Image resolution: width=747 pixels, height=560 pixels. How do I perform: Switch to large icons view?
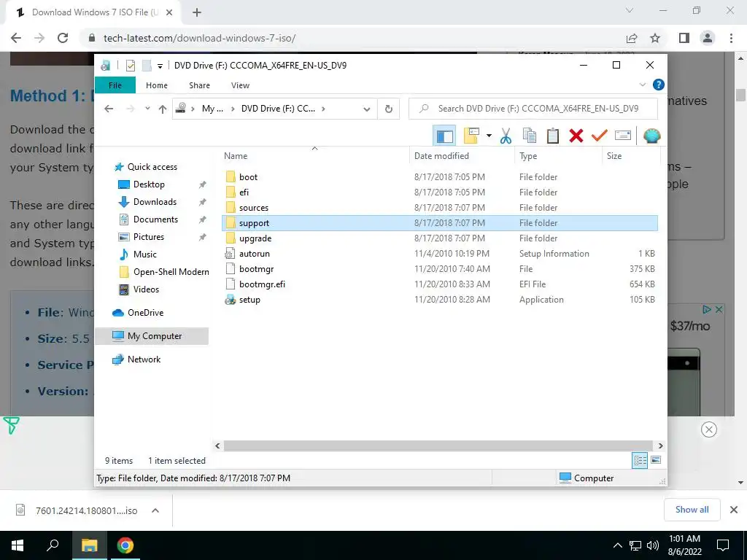656,460
